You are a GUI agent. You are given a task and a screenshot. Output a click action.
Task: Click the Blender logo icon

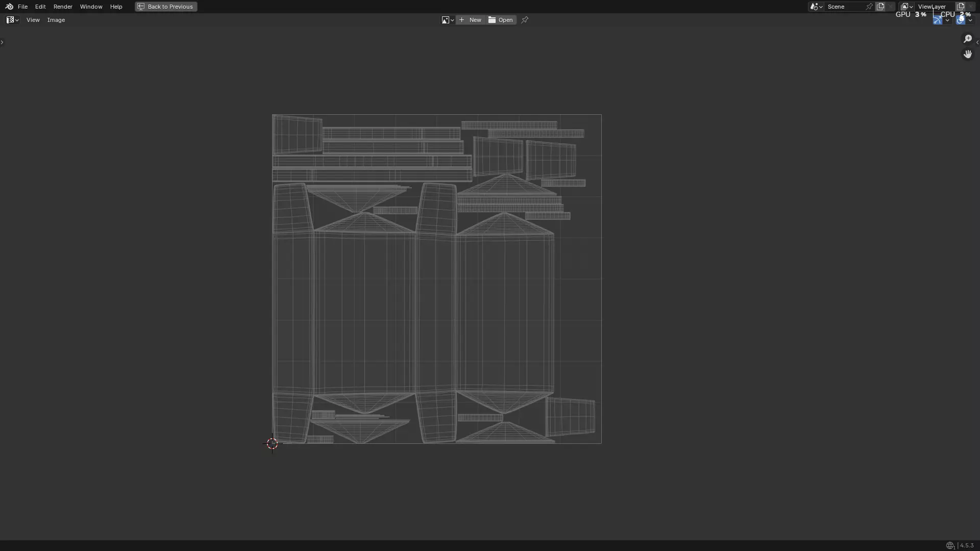[x=9, y=7]
